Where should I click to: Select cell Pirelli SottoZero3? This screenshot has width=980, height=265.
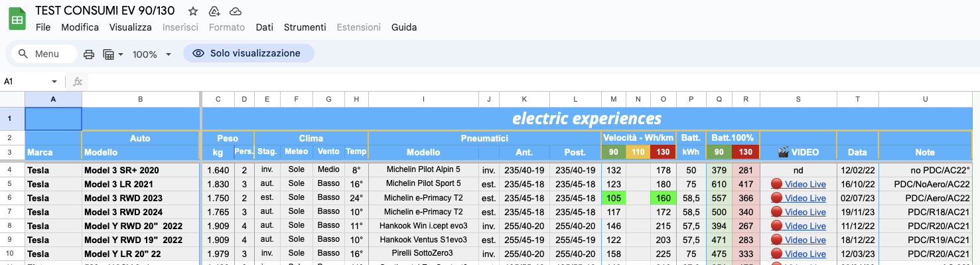(x=423, y=254)
